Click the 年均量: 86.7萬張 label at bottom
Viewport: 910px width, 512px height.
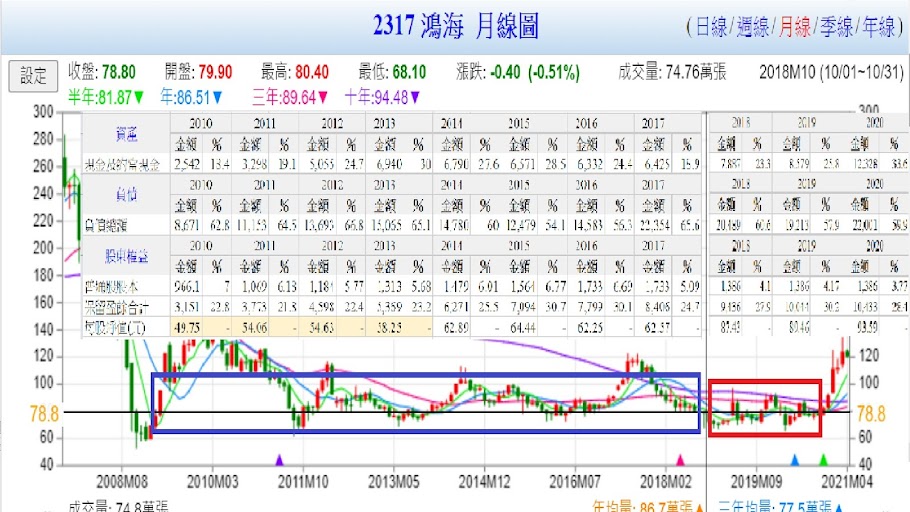[x=648, y=507]
